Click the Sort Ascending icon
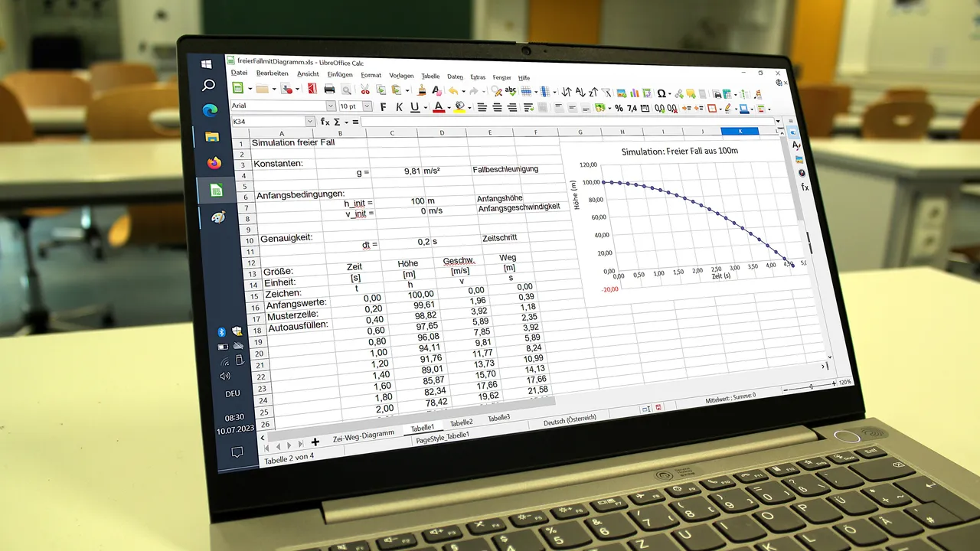The image size is (980, 551). coord(580,92)
